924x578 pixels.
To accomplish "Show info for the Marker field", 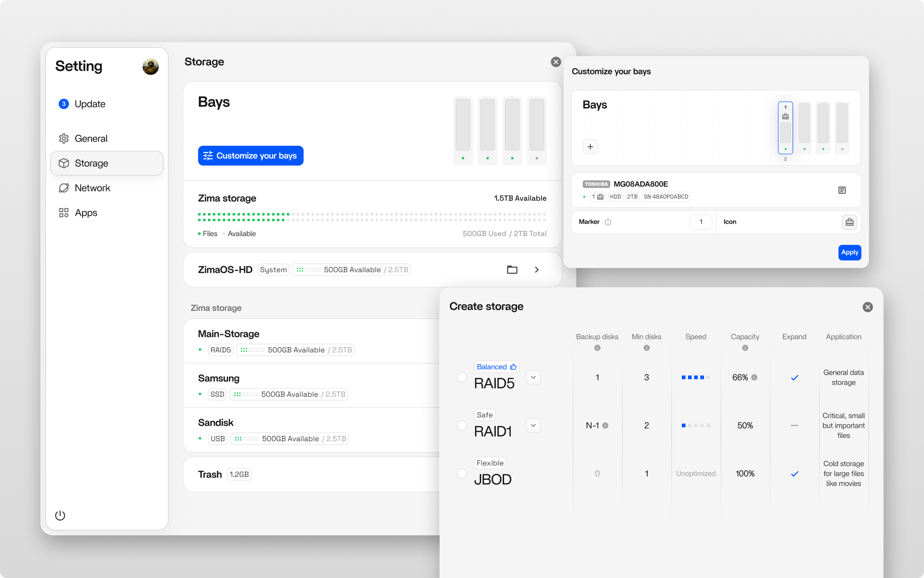I will (608, 222).
